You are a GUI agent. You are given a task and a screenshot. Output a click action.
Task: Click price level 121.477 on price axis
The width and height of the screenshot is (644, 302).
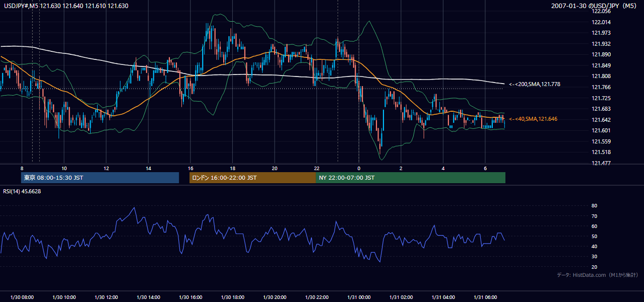(602, 163)
